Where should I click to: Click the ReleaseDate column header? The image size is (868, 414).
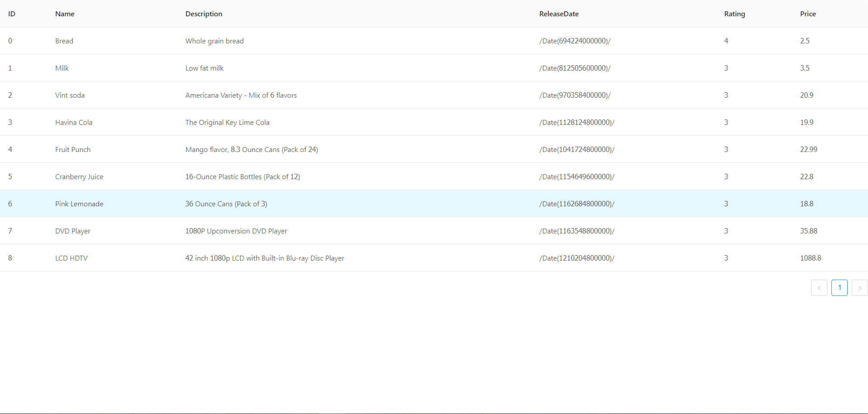pos(559,14)
